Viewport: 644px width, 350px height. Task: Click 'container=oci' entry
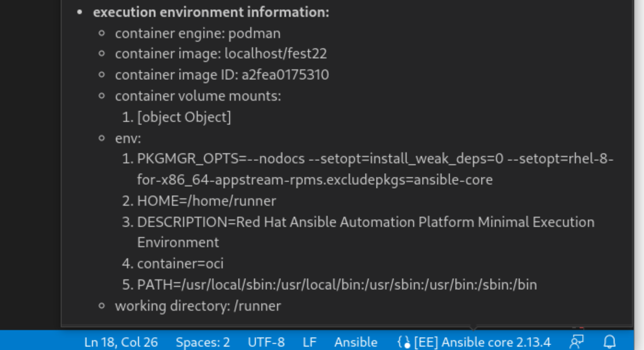pyautogui.click(x=180, y=263)
